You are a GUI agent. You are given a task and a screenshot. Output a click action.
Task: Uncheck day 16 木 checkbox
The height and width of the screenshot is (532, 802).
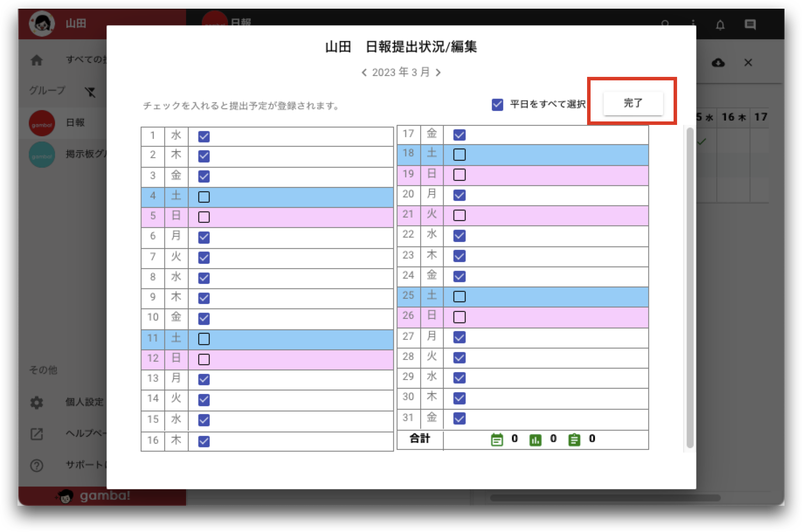tap(204, 442)
